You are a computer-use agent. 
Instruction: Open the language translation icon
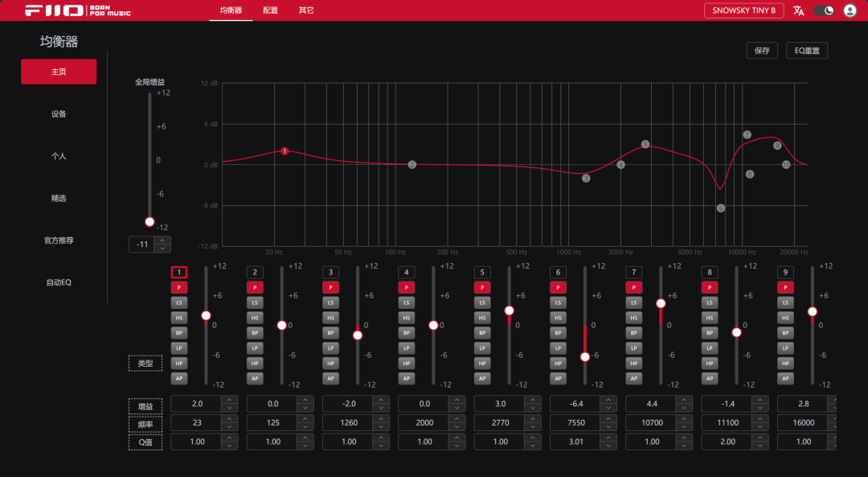(x=798, y=10)
